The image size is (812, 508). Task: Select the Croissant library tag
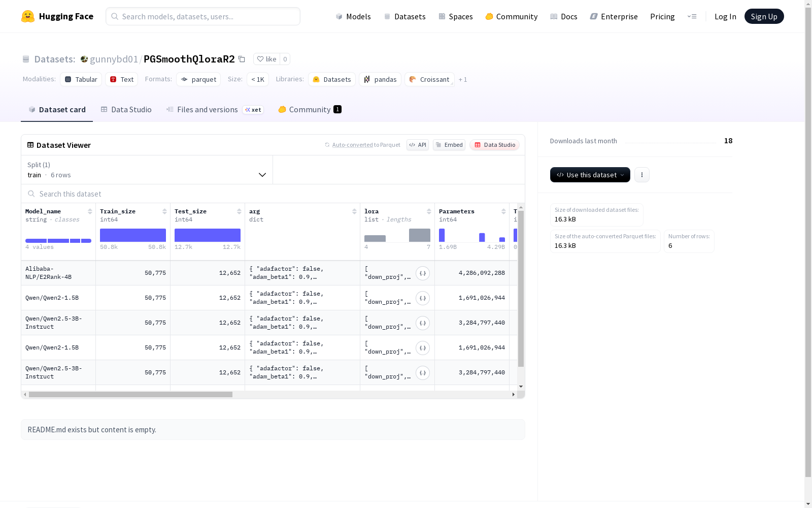pos(429,79)
